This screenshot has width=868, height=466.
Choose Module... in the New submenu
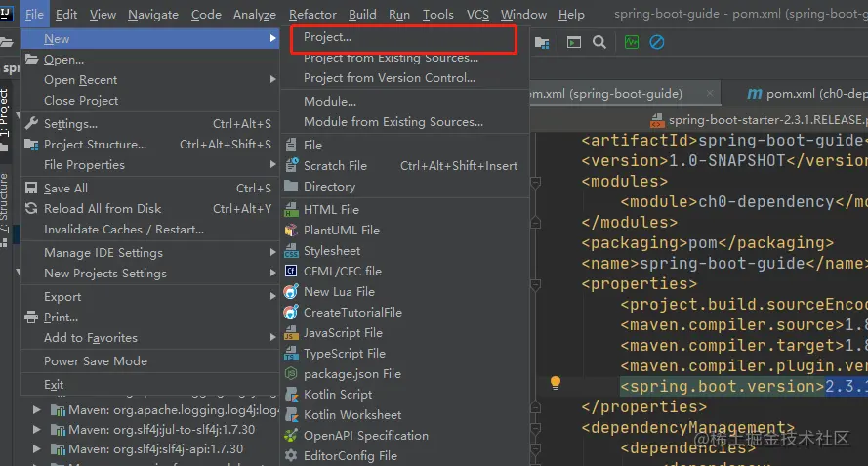tap(404, 102)
